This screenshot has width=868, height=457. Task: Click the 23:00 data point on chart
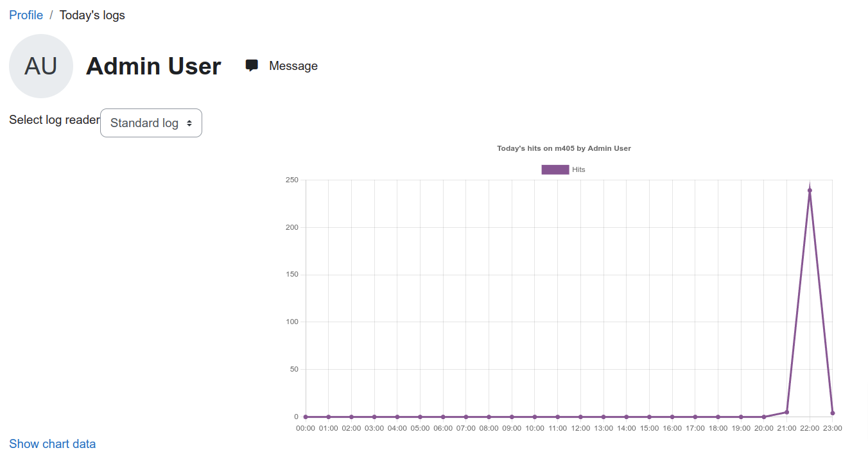pos(833,413)
